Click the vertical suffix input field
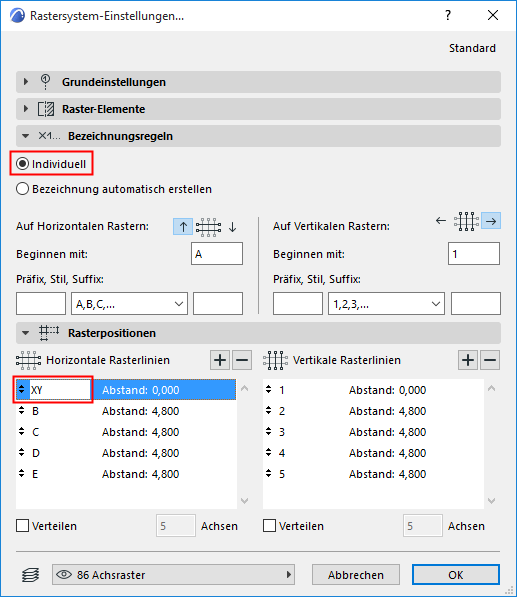This screenshot has height=597, width=517. [x=476, y=303]
